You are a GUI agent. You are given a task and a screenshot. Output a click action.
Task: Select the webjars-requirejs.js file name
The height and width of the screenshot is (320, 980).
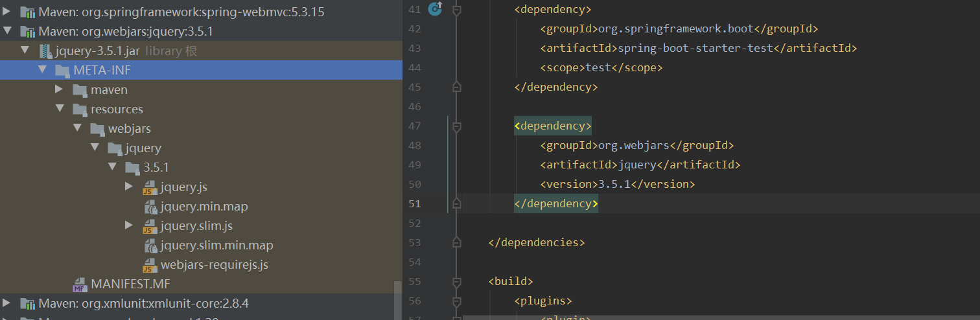[215, 264]
